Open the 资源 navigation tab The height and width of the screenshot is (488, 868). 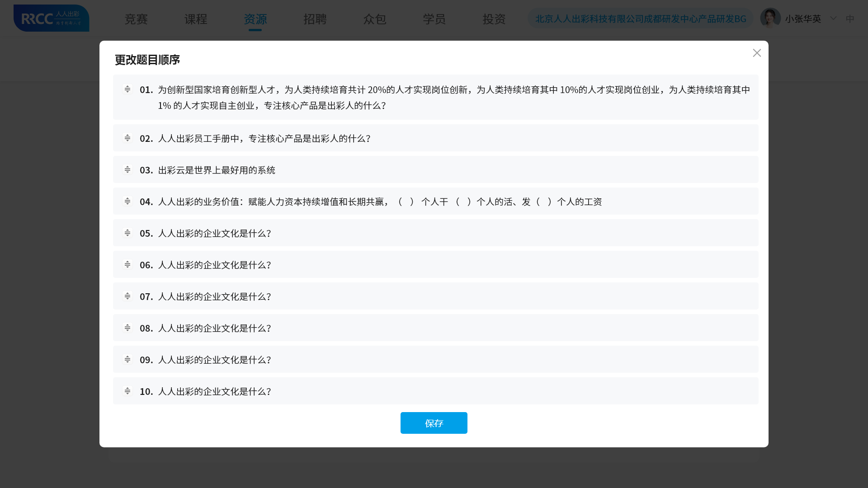click(x=255, y=19)
